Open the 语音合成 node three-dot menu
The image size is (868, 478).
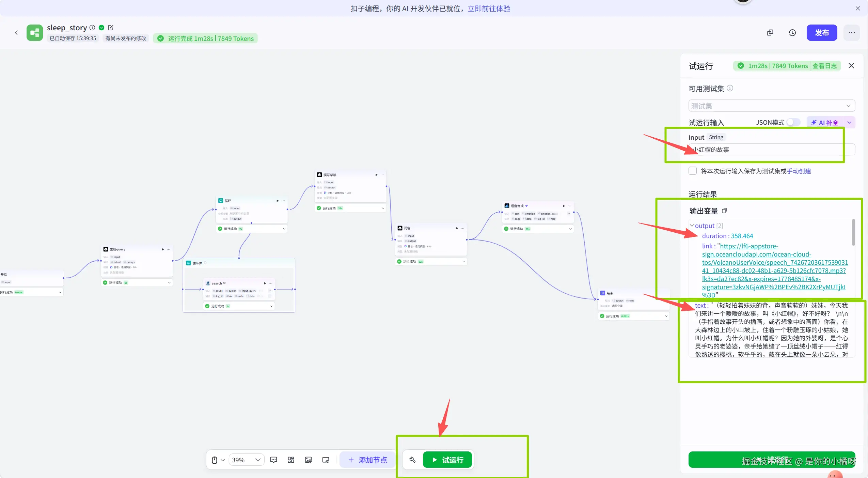tap(569, 206)
